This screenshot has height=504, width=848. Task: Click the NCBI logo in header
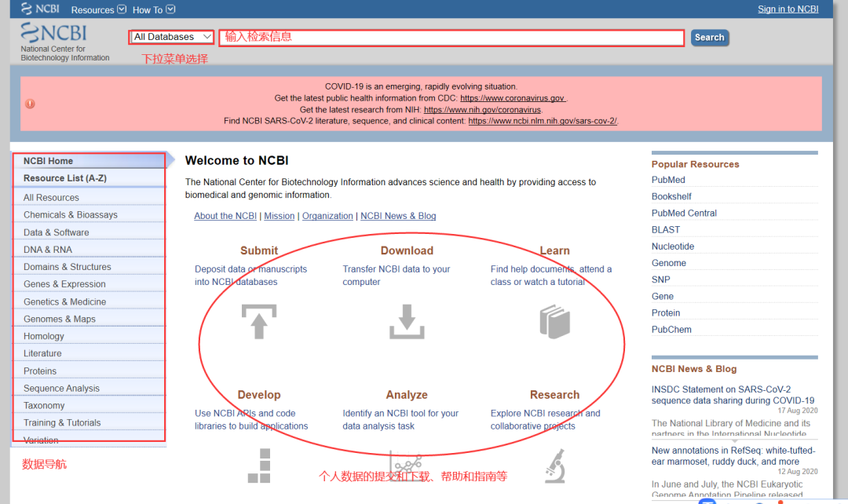[53, 33]
